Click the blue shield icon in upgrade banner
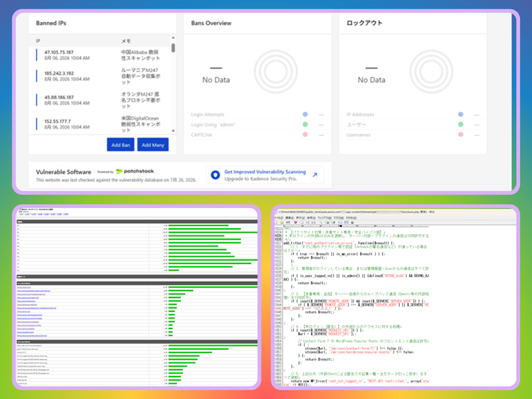 [215, 175]
